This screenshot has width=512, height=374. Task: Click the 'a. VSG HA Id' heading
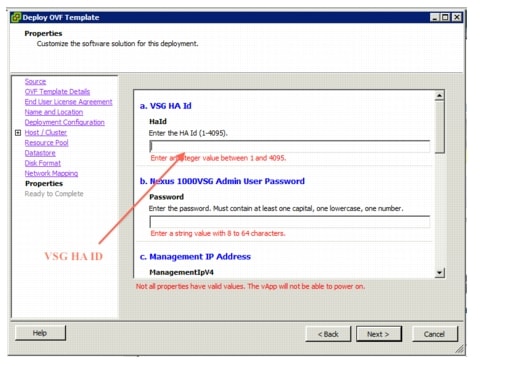pyautogui.click(x=166, y=106)
